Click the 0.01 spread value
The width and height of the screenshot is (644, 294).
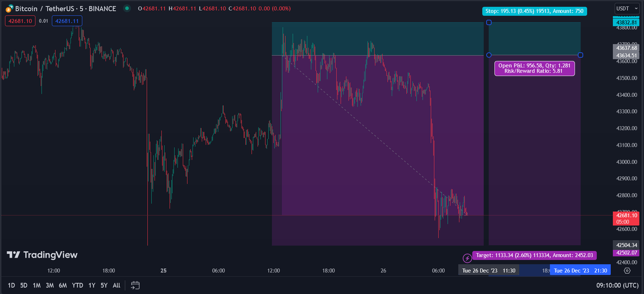[43, 21]
